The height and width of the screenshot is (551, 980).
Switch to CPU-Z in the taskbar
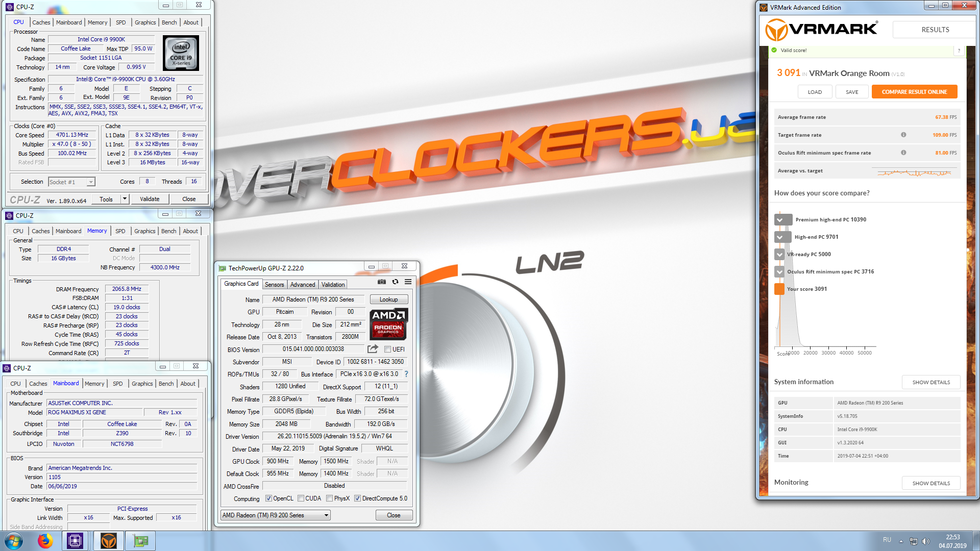point(75,541)
